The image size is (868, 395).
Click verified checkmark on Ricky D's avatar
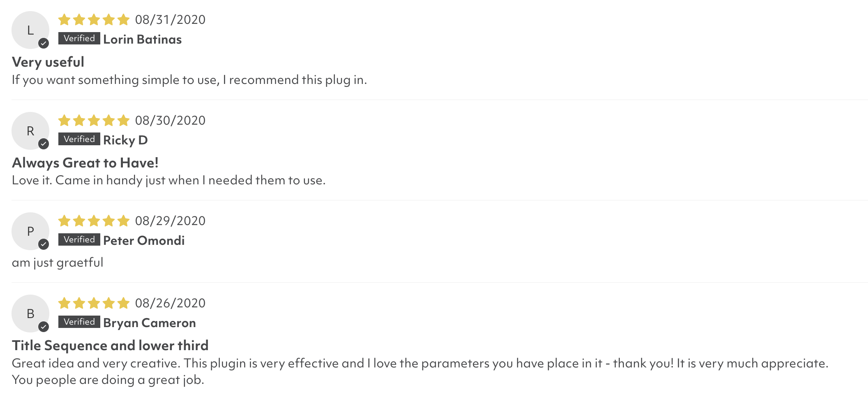pos(44,144)
